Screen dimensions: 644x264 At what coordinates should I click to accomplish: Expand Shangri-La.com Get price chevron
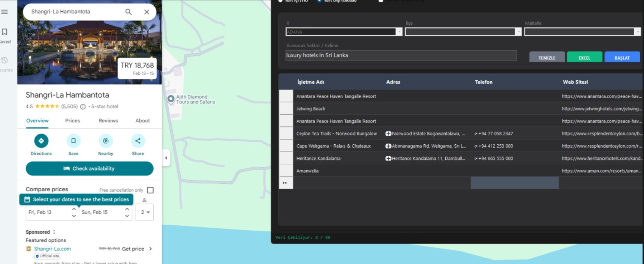(x=150, y=249)
